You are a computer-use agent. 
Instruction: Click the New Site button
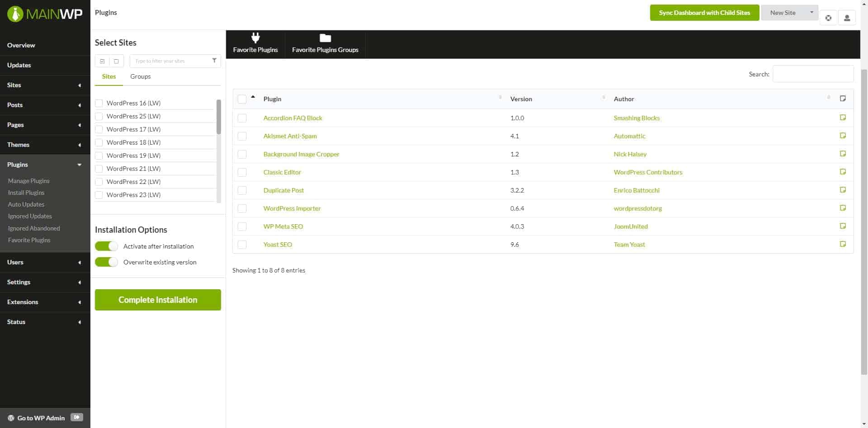[783, 13]
